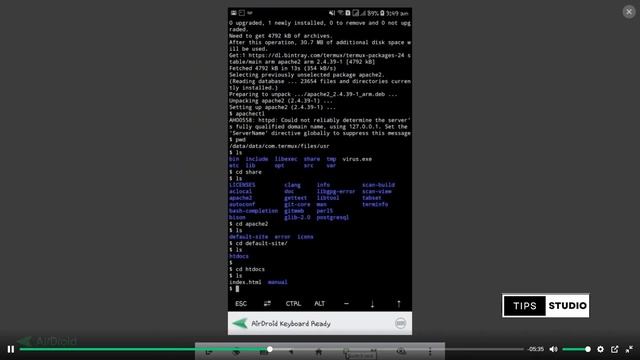
Task: Click 'virus.exe' file name in terminal
Action: 357,159
